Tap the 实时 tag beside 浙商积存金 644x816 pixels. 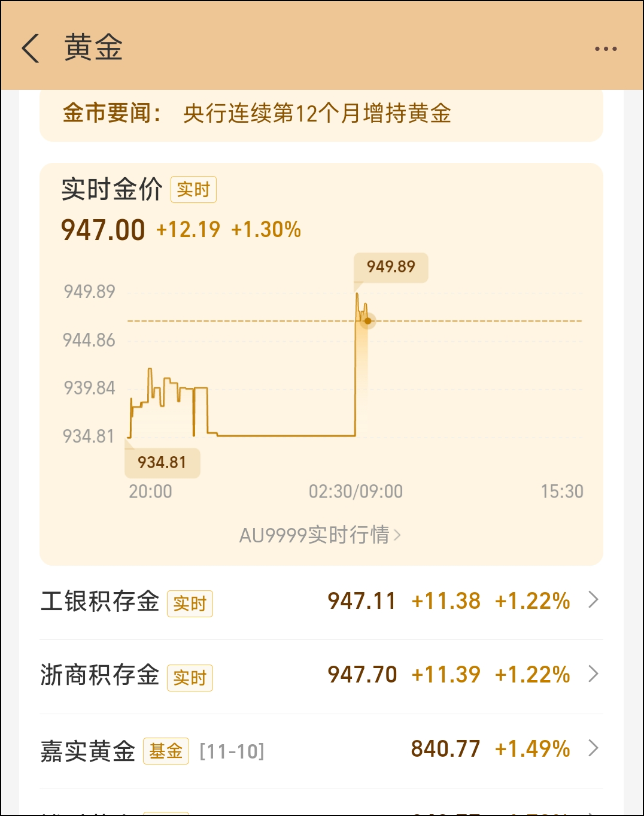[190, 678]
